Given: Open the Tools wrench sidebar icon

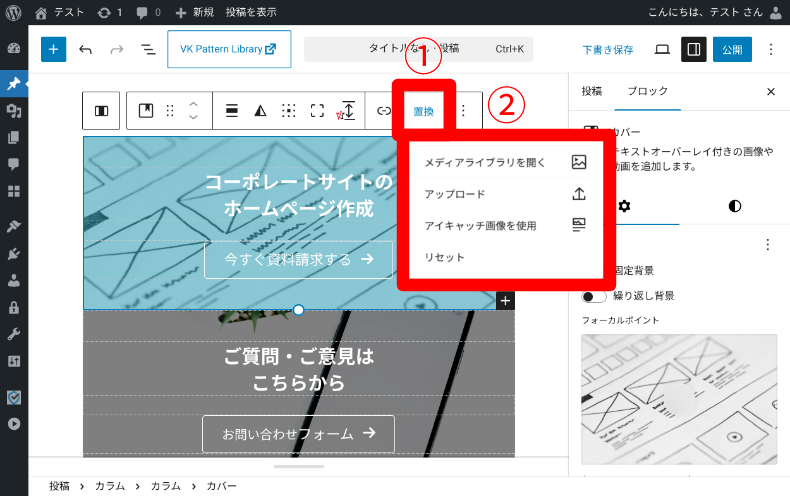Looking at the screenshot, I should tap(14, 334).
